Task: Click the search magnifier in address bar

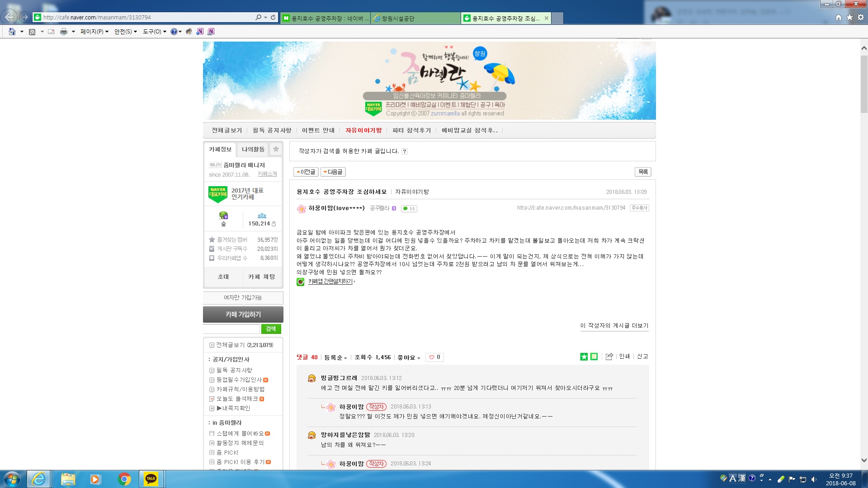Action: click(x=258, y=18)
